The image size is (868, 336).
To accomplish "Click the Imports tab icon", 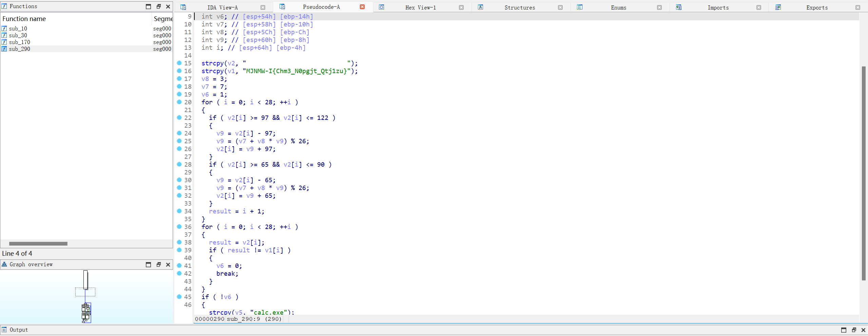I will click(678, 7).
